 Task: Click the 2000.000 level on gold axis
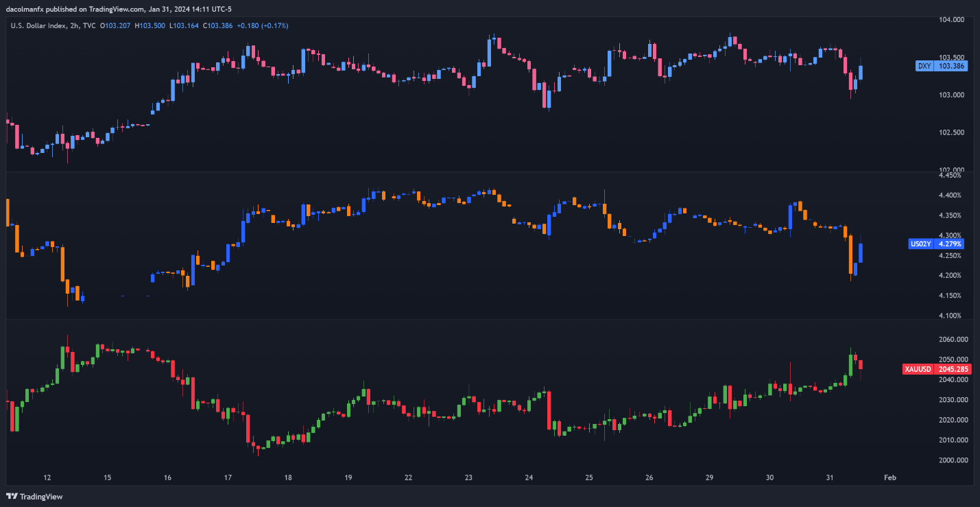pos(951,460)
